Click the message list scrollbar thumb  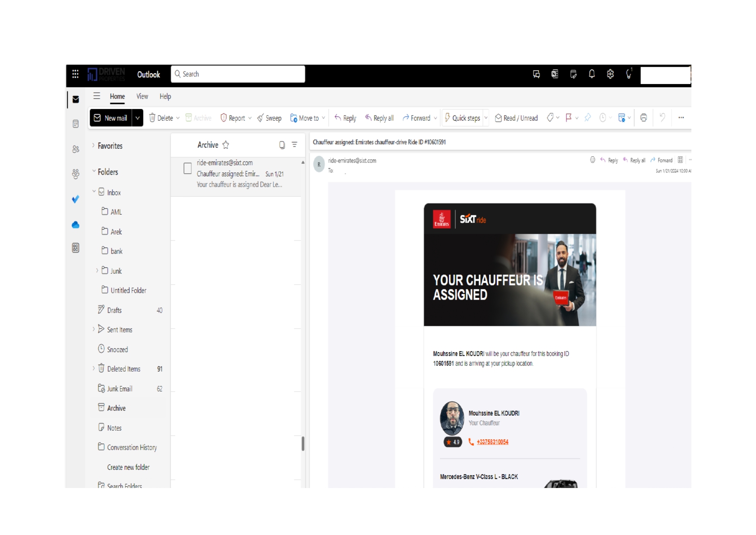pyautogui.click(x=303, y=444)
